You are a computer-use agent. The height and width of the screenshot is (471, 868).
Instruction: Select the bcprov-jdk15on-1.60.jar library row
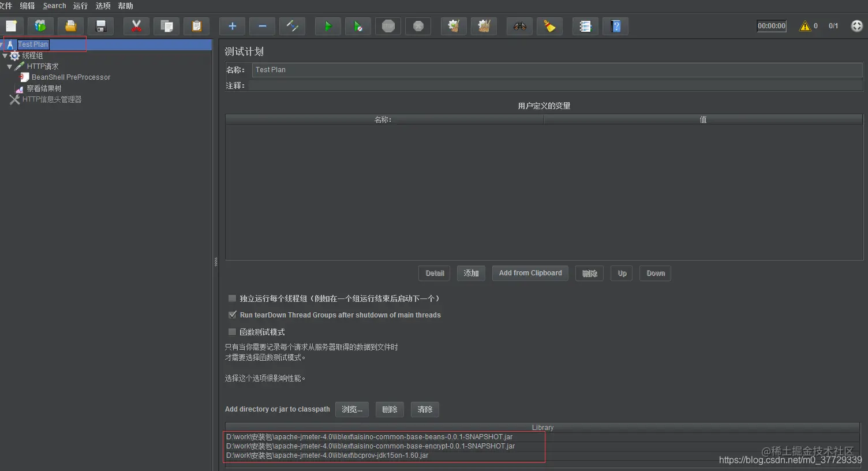coord(542,455)
